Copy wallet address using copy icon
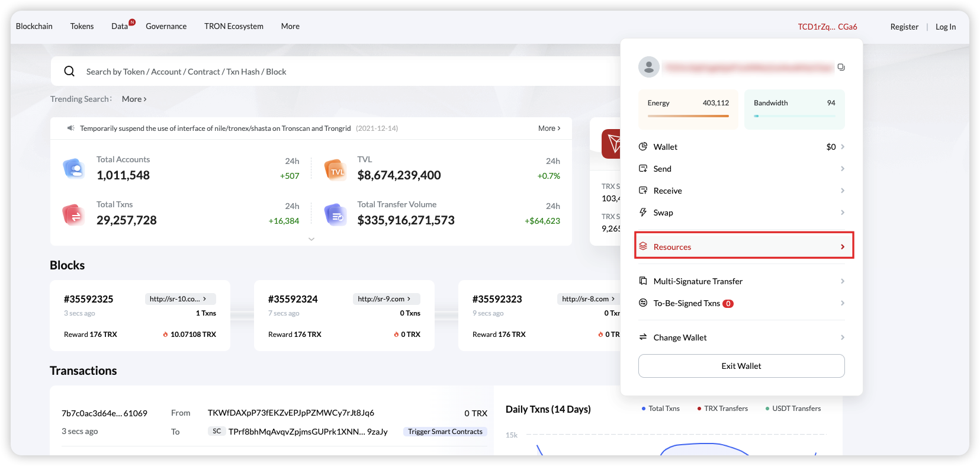 click(841, 68)
